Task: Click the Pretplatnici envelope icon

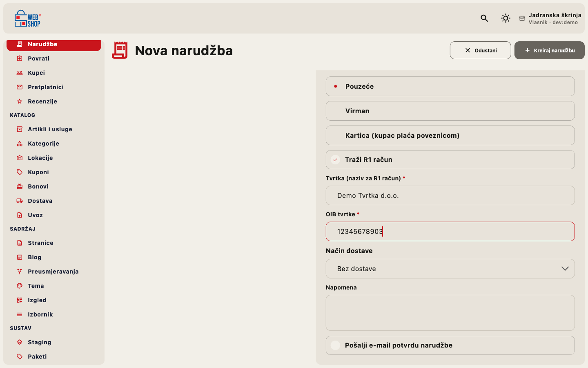Action: coord(20,87)
